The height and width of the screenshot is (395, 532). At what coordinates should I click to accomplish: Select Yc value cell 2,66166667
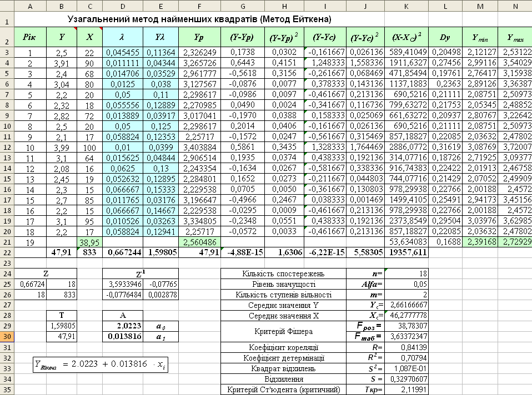(x=406, y=305)
